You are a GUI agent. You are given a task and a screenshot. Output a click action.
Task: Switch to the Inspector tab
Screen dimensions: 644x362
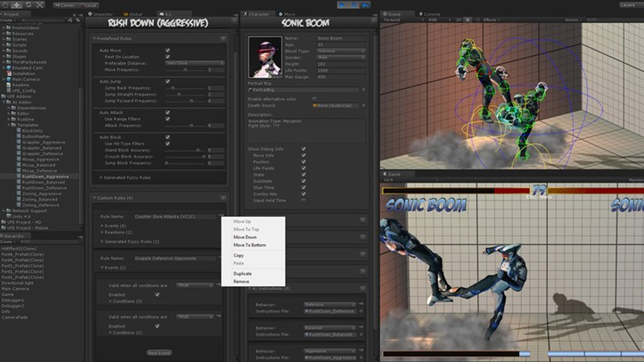[x=101, y=14]
